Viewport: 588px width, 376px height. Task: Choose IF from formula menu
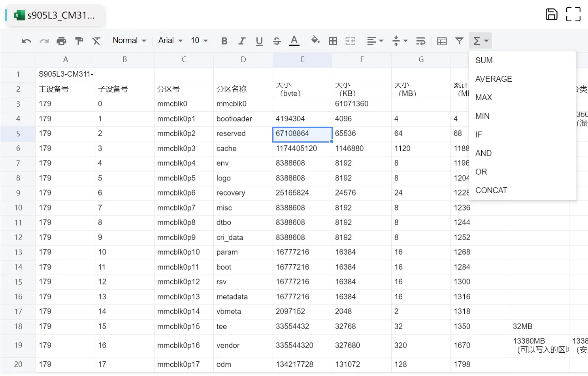click(x=522, y=135)
